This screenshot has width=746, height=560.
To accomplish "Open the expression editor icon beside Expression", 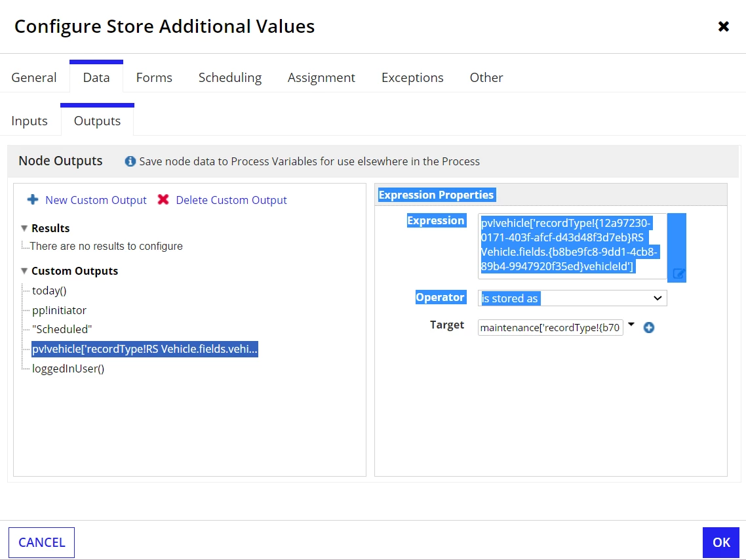I will click(678, 273).
